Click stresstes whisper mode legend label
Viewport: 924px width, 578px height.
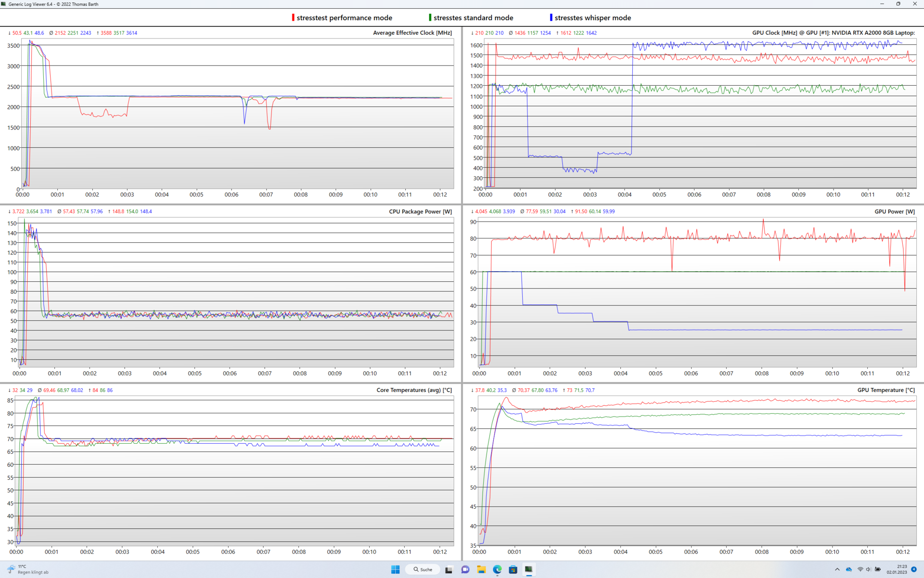pyautogui.click(x=592, y=18)
